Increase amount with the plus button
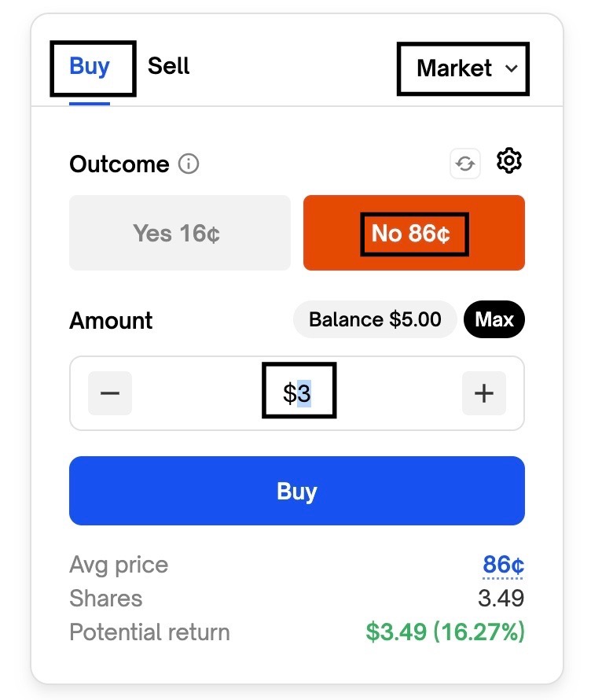The height and width of the screenshot is (700, 602). coord(483,393)
